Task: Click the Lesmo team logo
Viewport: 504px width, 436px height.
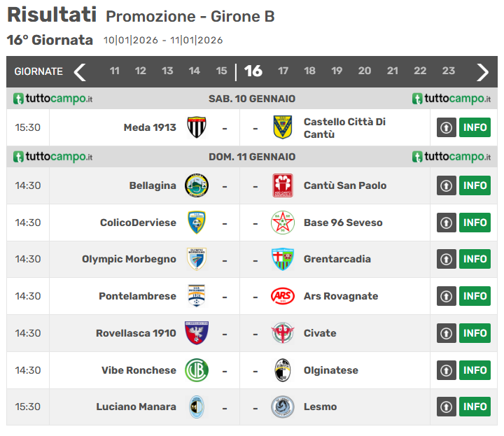Action: 282,407
